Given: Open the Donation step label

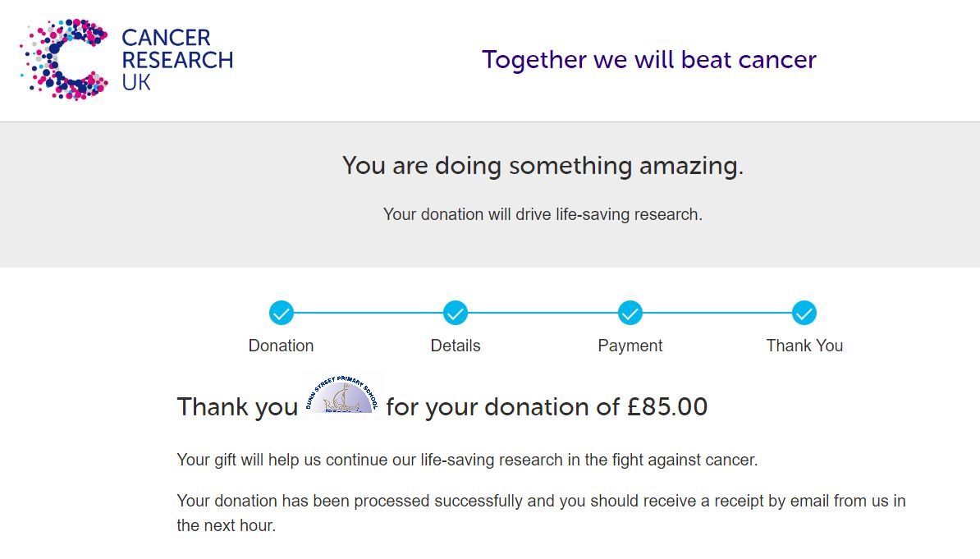Looking at the screenshot, I should [282, 346].
